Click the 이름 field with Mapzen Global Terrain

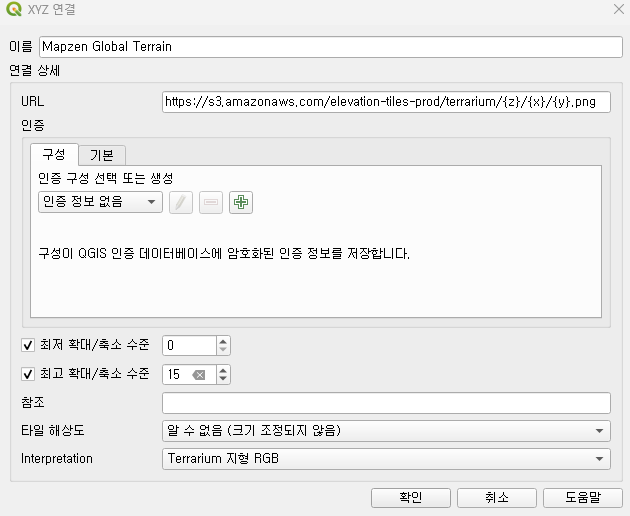pos(331,47)
